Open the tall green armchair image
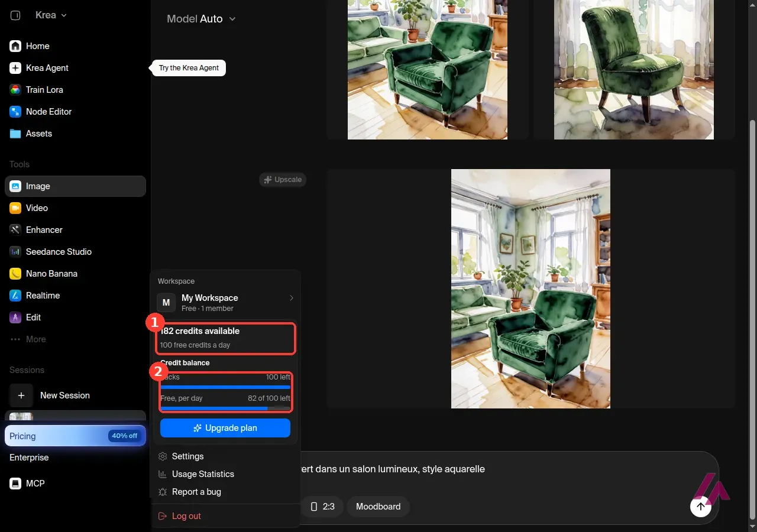Screen dimensions: 757x532 pos(530,289)
